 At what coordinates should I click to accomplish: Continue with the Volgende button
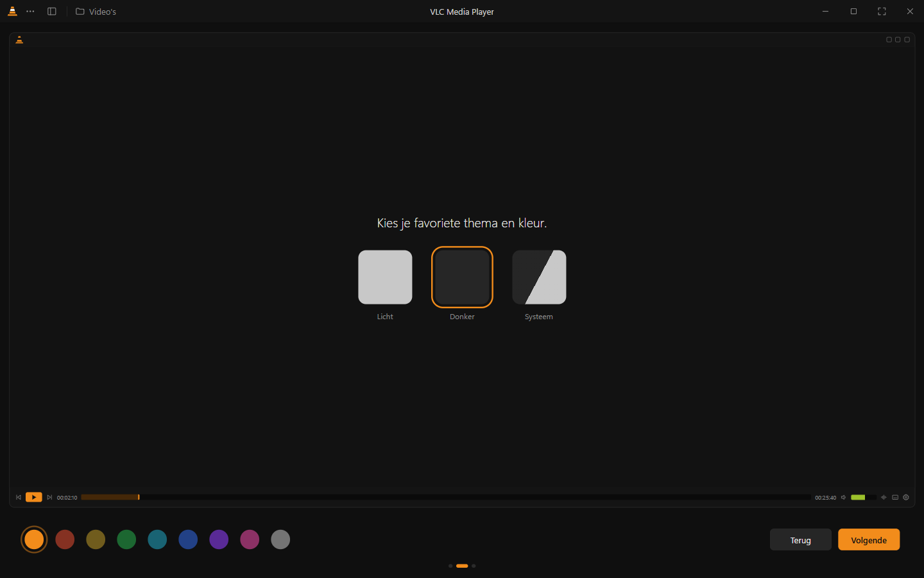click(x=869, y=539)
